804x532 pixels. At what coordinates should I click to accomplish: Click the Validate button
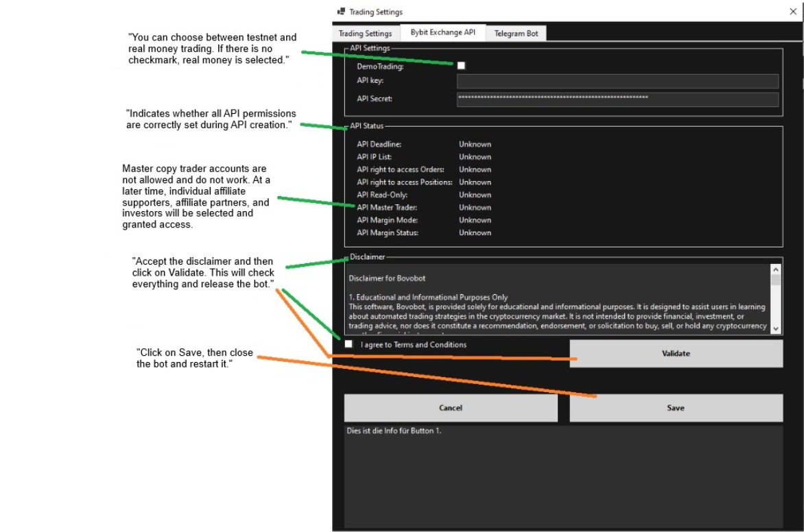coord(675,353)
